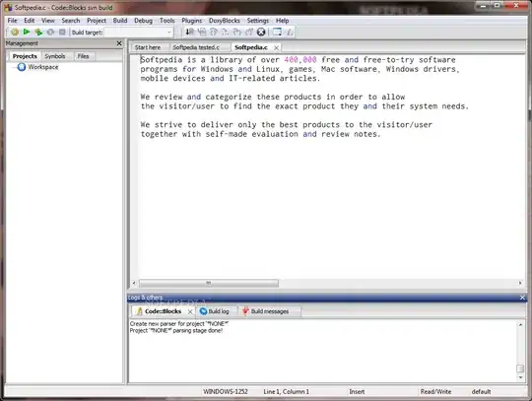Click the log line 'Create new parser for project'
The image size is (532, 401).
tap(179, 323)
